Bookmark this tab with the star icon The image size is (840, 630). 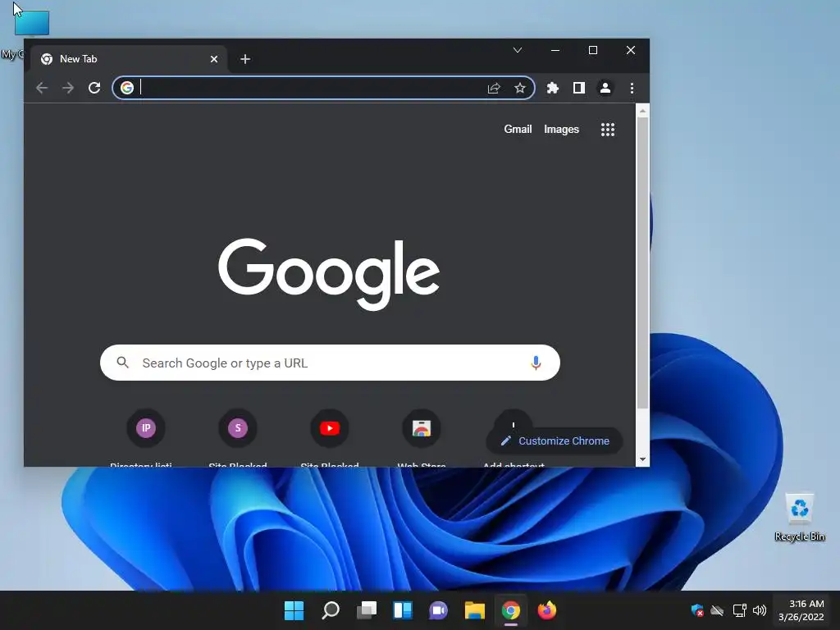click(x=519, y=88)
